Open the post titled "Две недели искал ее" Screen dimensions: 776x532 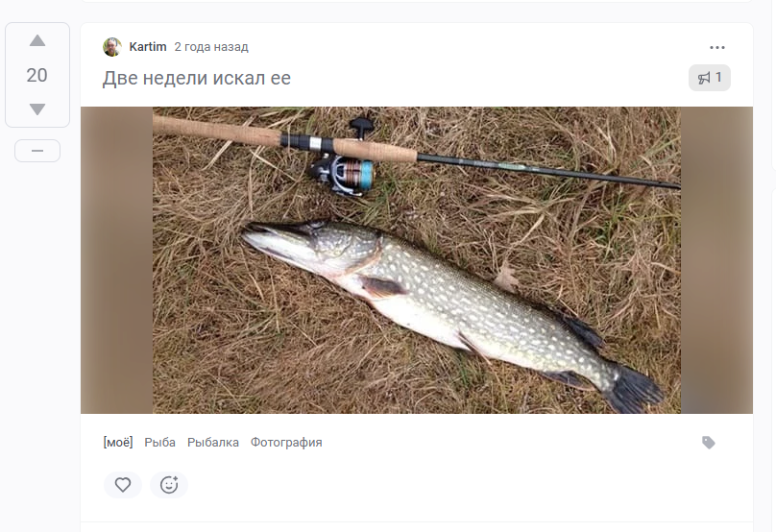coord(197,78)
